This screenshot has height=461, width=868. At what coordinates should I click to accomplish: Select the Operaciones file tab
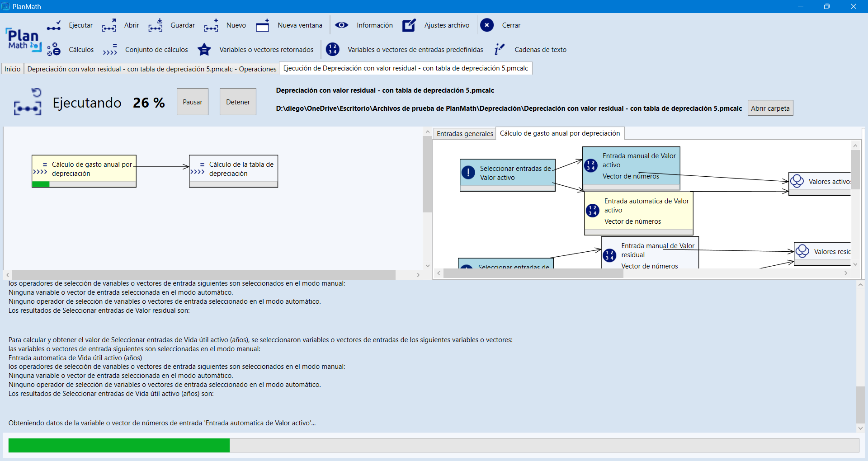[x=151, y=69]
